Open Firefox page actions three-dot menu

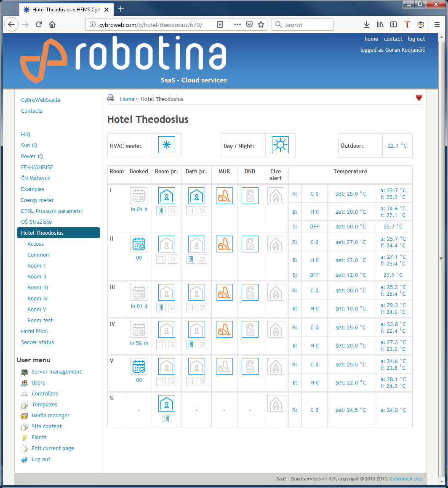click(x=237, y=25)
